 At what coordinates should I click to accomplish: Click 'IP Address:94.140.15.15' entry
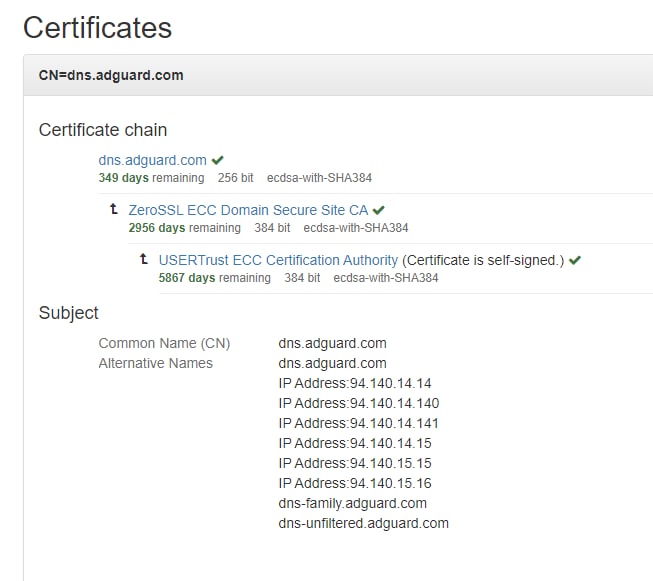[x=355, y=463]
